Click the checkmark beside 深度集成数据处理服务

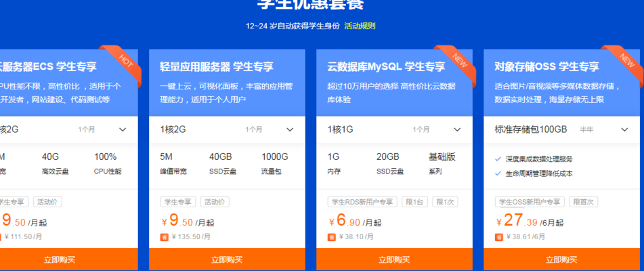(x=498, y=159)
